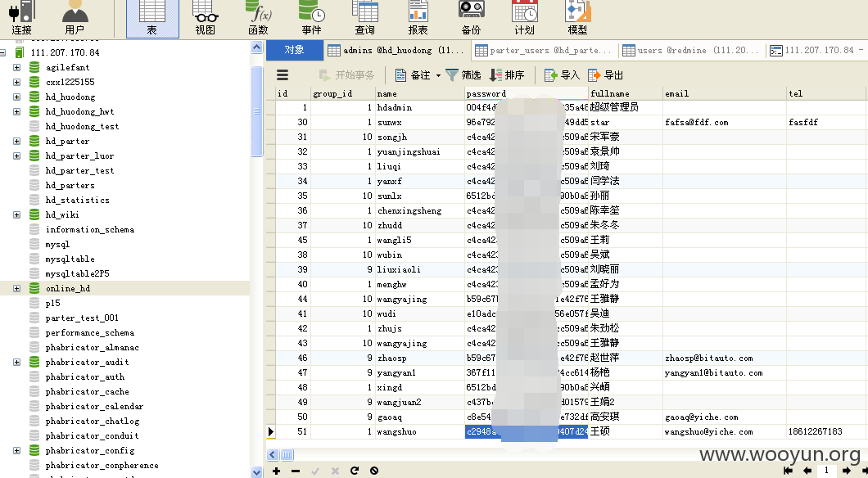Expand the hd_huodong database node
This screenshot has height=478, width=868.
(x=16, y=97)
